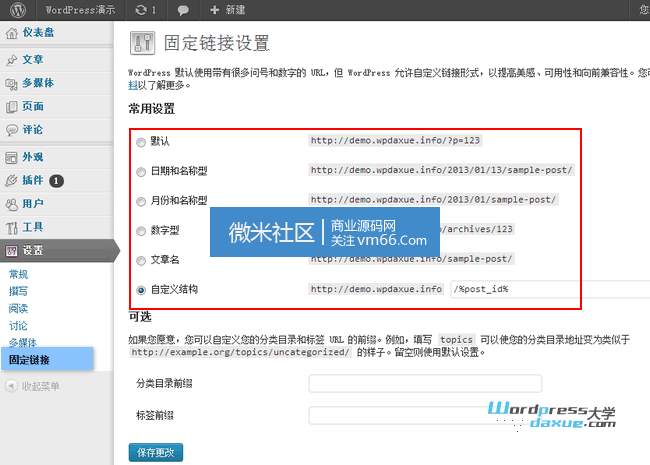Click the 新建 text in admin bar
The width and height of the screenshot is (650, 465).
point(235,10)
